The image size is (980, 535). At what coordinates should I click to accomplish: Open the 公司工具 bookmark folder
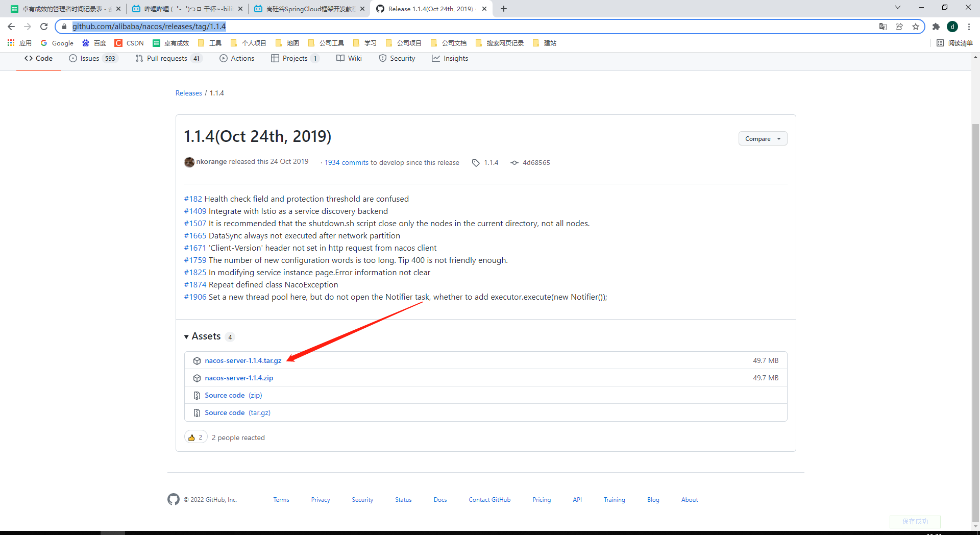point(326,43)
